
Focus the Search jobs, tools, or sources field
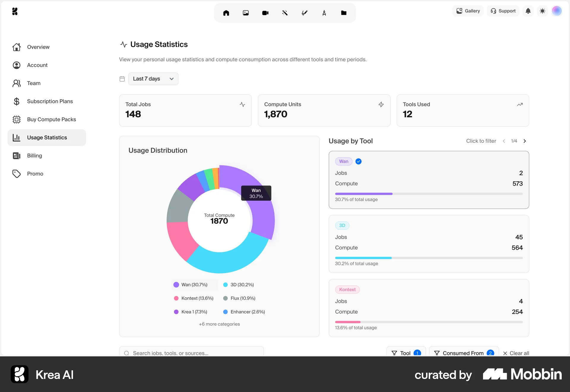click(x=191, y=353)
